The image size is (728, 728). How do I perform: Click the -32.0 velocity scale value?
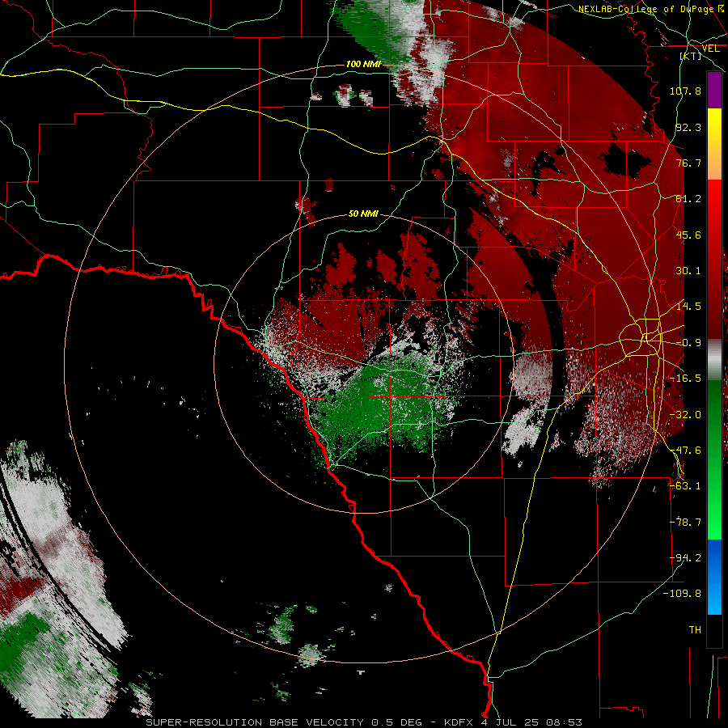685,415
